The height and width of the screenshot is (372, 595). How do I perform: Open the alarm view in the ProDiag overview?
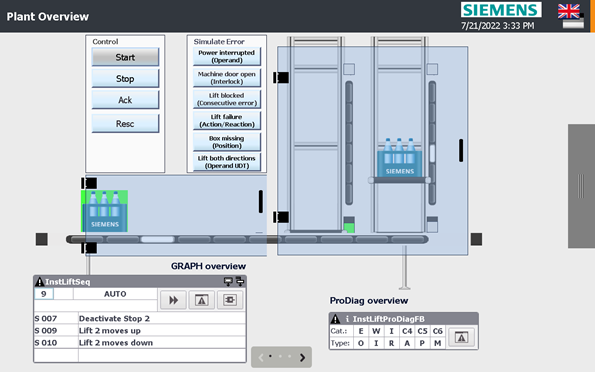click(461, 337)
